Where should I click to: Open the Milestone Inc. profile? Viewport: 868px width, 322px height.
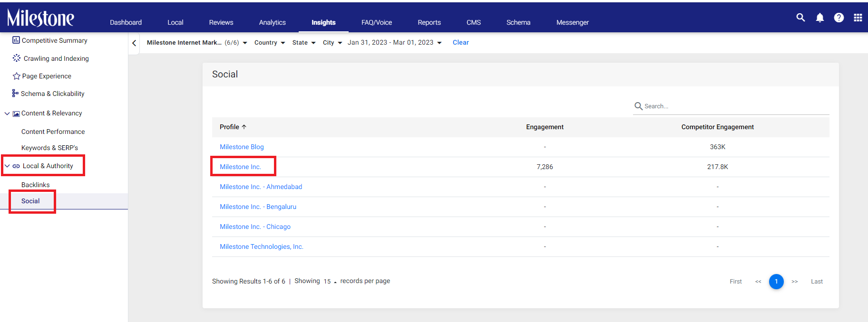coord(240,167)
